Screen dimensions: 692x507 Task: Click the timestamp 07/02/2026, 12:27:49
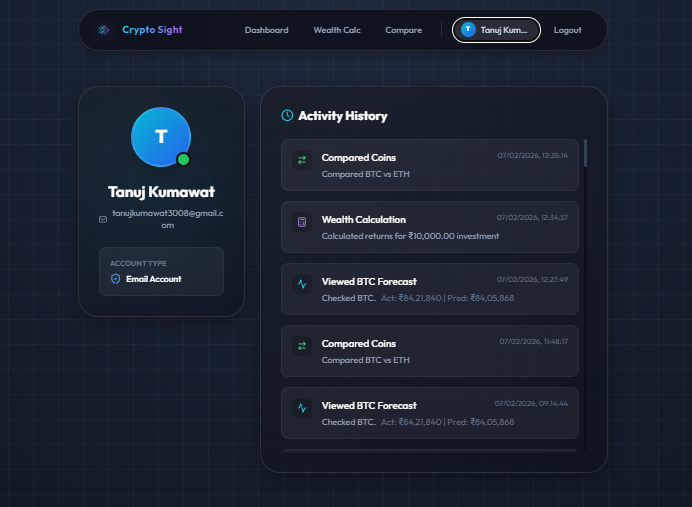click(532, 279)
